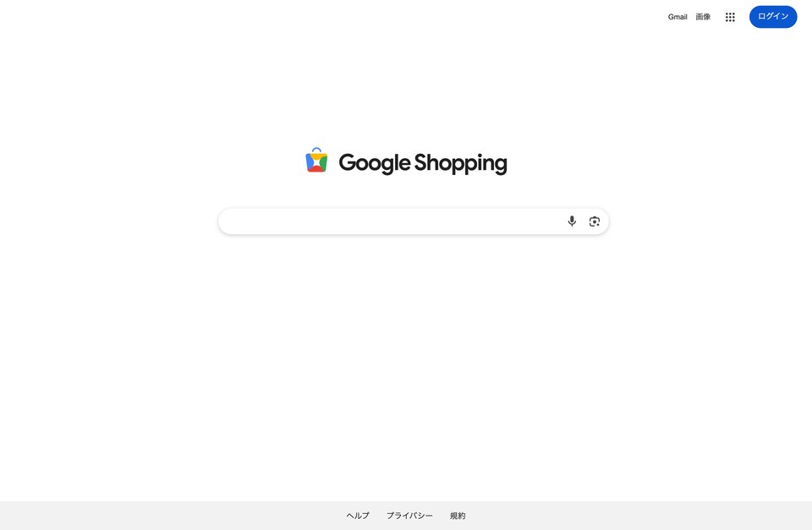
Task: Open the Google apps grid launcher
Action: [x=730, y=17]
